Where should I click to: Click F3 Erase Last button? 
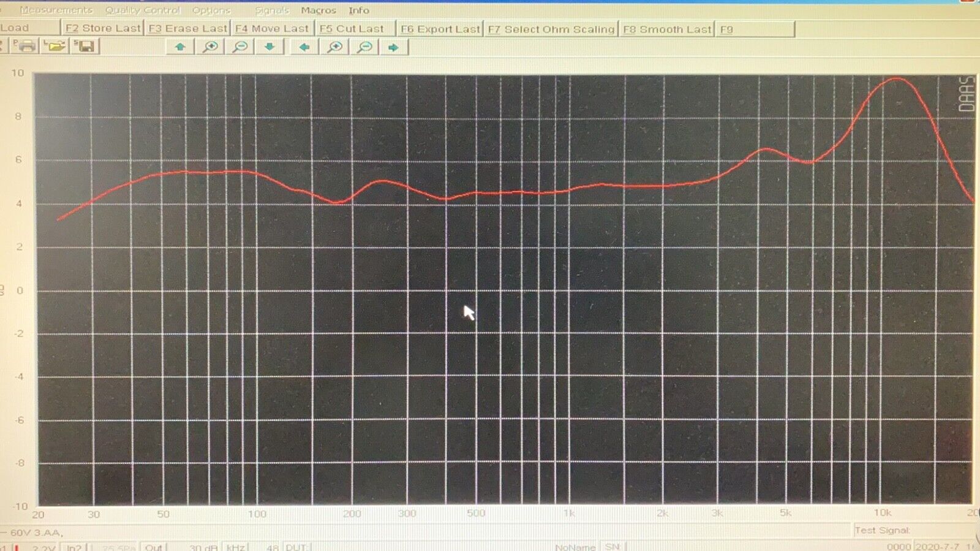[x=187, y=28]
